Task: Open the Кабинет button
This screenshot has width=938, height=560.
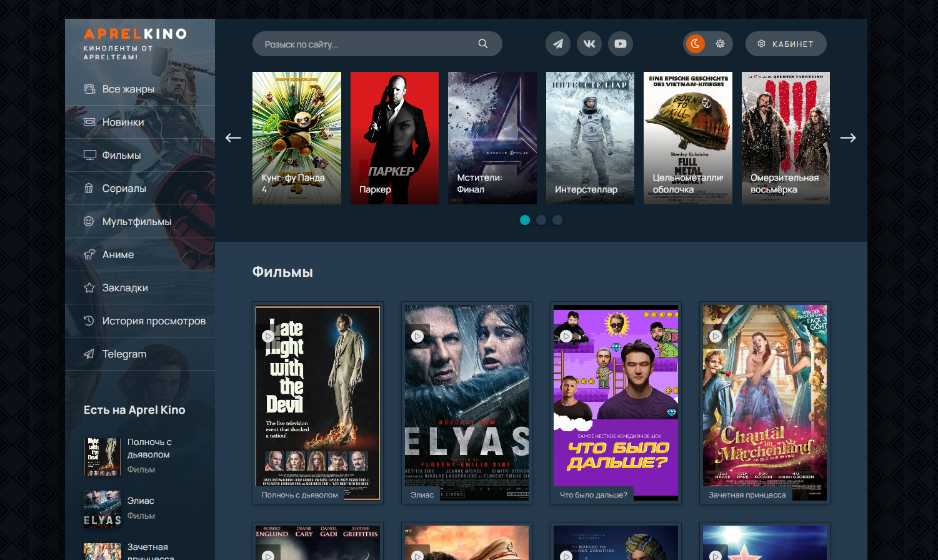Action: tap(786, 44)
